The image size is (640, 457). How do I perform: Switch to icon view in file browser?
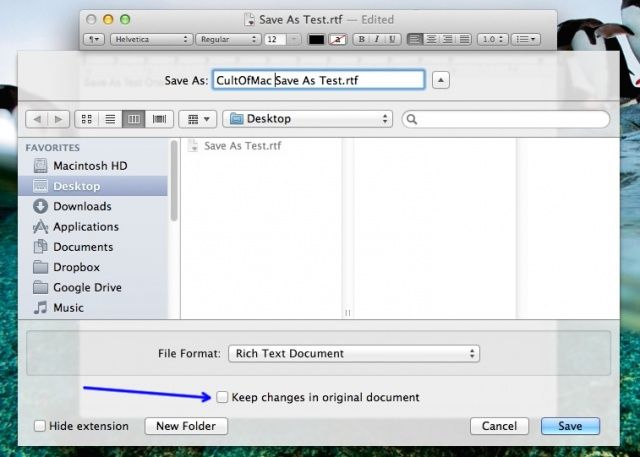(88, 119)
